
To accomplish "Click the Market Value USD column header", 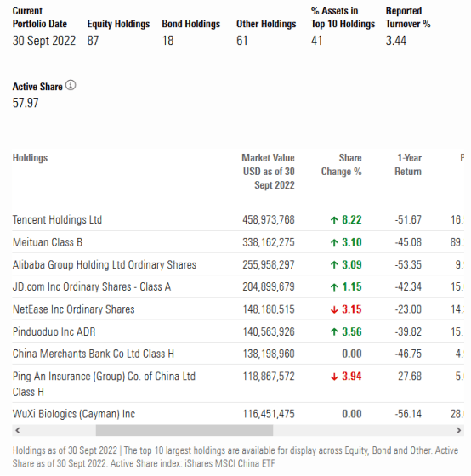I will pyautogui.click(x=269, y=172).
